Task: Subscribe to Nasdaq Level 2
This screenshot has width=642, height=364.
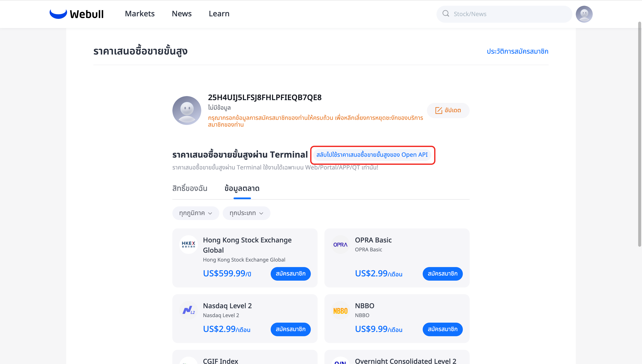Action: [290, 329]
